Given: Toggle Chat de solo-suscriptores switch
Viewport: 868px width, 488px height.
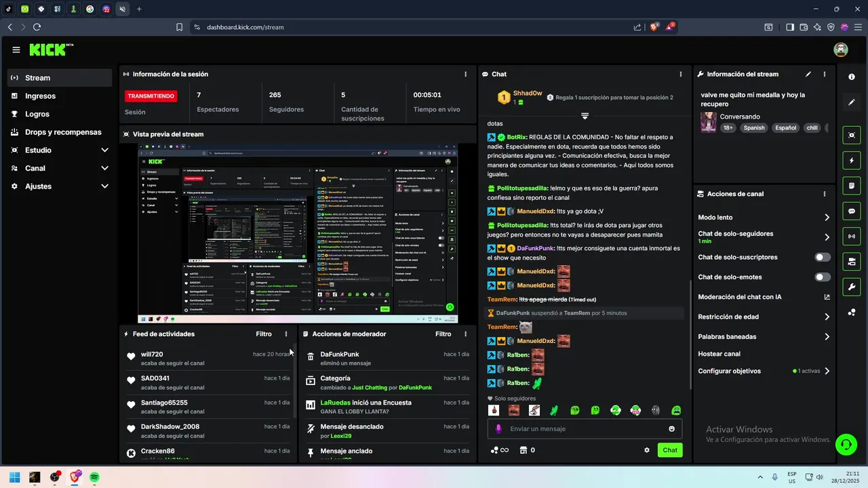Looking at the screenshot, I should point(823,258).
